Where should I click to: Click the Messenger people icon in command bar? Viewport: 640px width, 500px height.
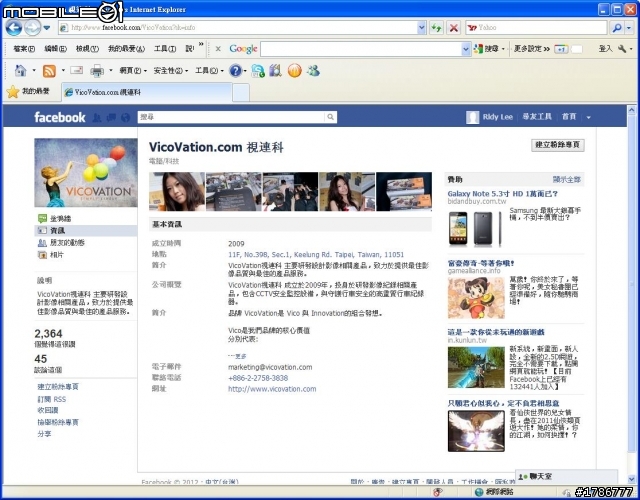[313, 71]
